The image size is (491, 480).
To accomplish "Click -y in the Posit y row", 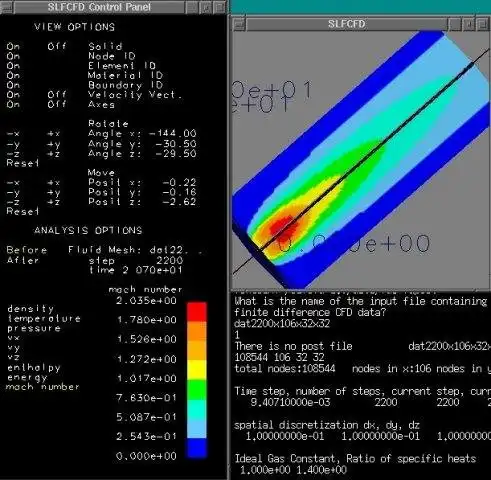I will 13,193.
